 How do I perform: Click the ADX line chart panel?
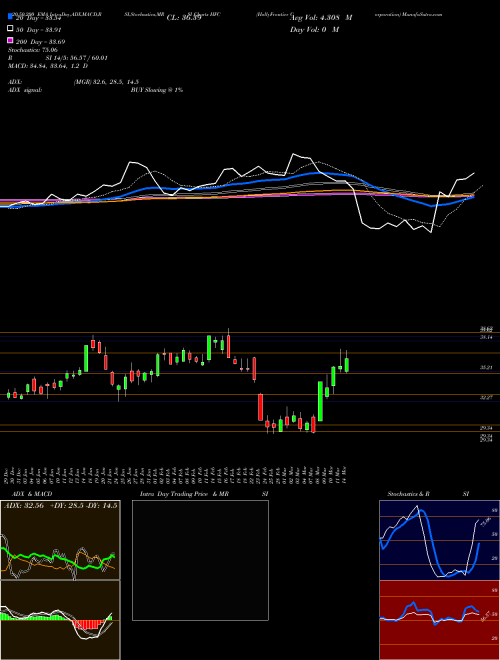coord(60,540)
